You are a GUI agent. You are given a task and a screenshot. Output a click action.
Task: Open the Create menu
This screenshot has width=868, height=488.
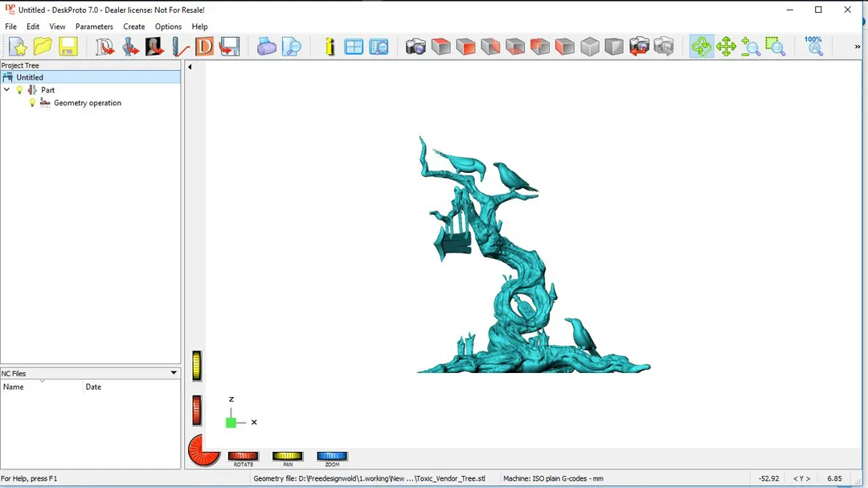(x=133, y=27)
